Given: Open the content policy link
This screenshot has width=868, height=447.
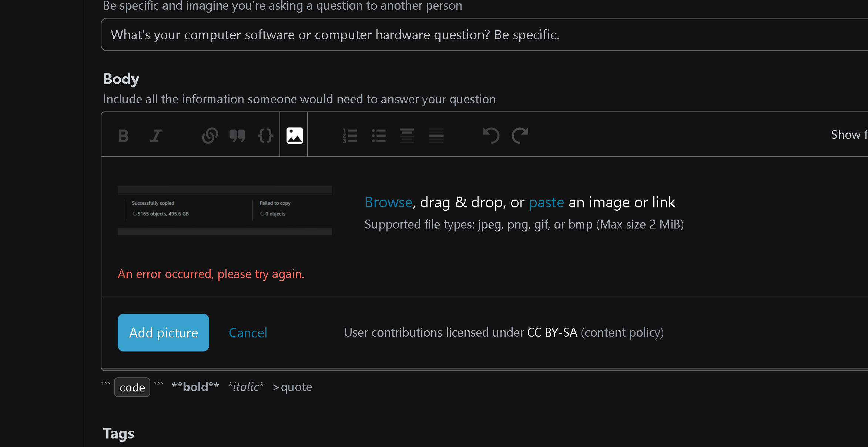Looking at the screenshot, I should (622, 333).
